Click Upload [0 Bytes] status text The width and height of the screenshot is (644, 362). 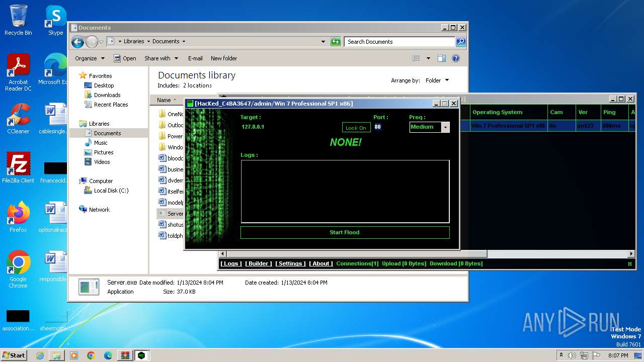point(404,263)
